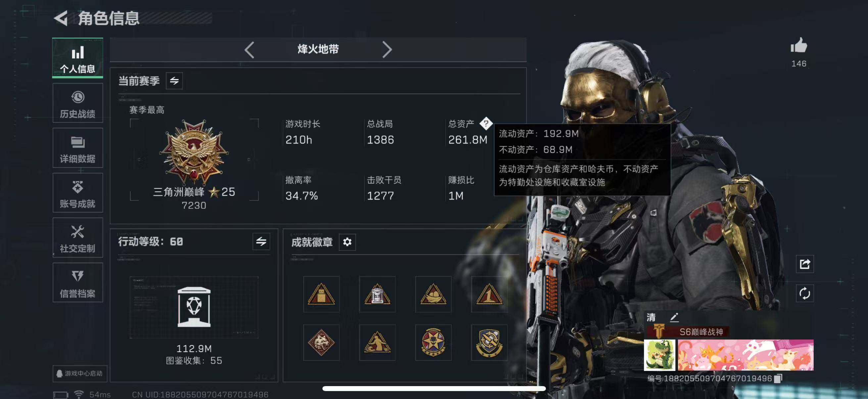Switch to next mode with right chevron
This screenshot has width=868, height=399.
click(x=387, y=50)
